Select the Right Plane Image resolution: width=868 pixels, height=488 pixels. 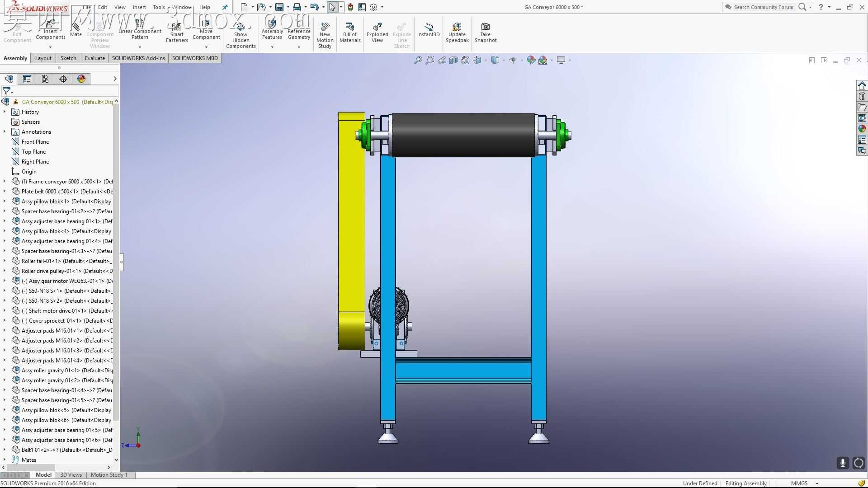tap(35, 161)
